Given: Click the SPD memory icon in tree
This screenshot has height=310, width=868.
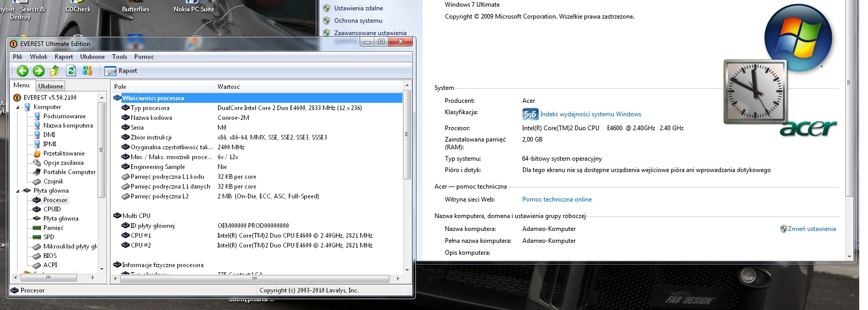Looking at the screenshot, I should [37, 237].
